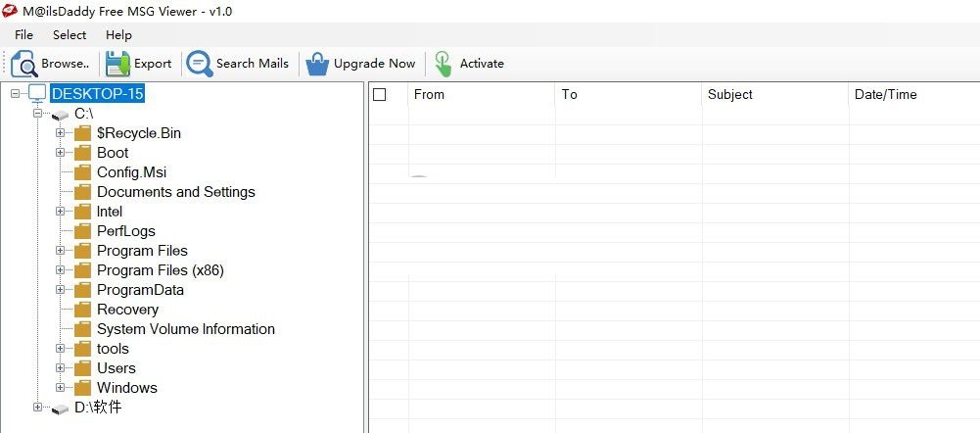
Task: Expand the tools folder node
Action: pos(60,349)
